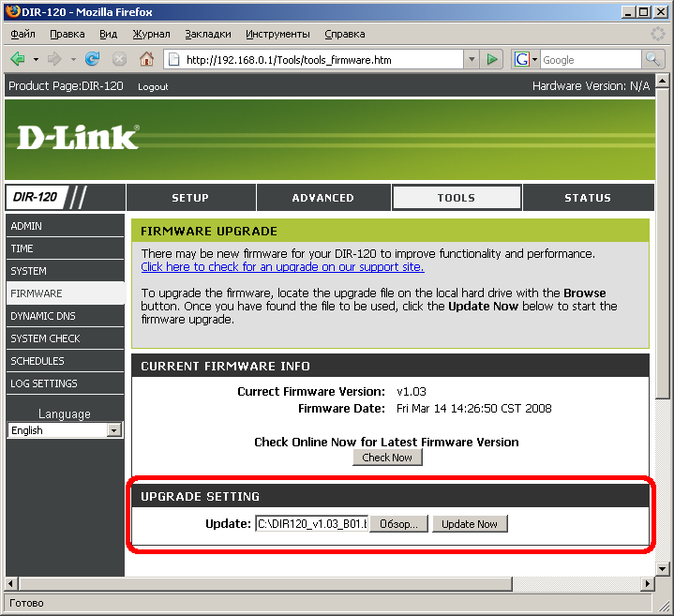The width and height of the screenshot is (674, 616).
Task: Open the SYSTEM sidebar page
Action: [65, 271]
